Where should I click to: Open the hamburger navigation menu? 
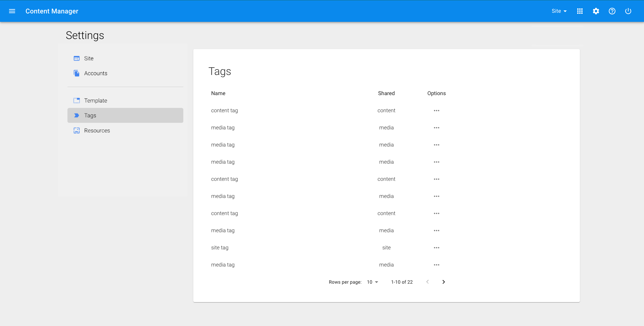tap(12, 11)
